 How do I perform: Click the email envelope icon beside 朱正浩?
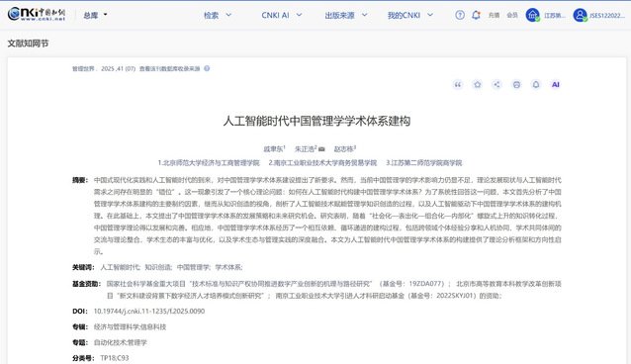click(321, 149)
